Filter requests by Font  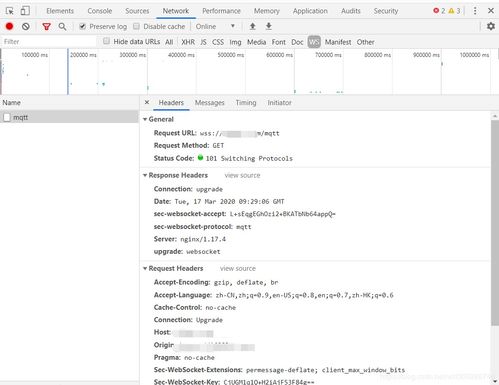tap(278, 42)
